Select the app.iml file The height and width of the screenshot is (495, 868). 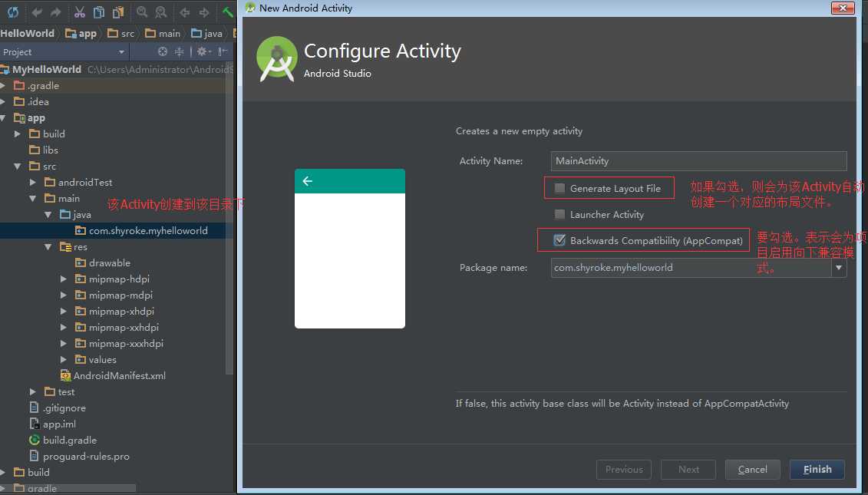coord(53,424)
